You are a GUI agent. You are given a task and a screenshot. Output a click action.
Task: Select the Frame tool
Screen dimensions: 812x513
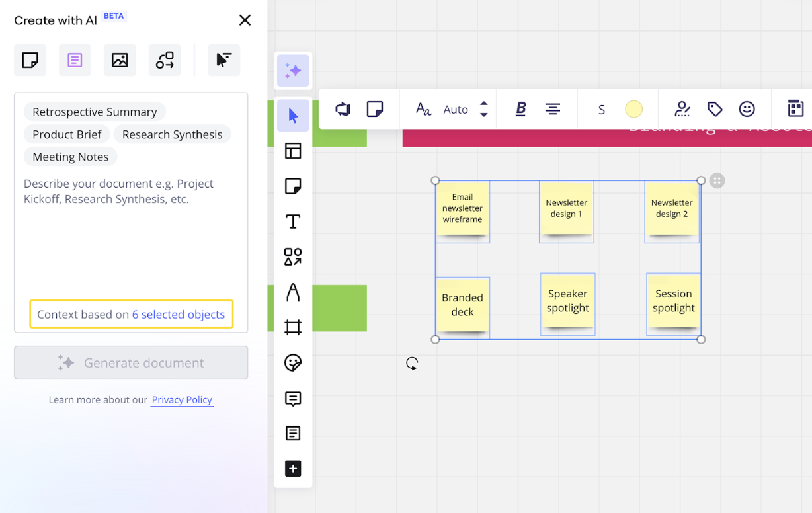[x=293, y=327]
